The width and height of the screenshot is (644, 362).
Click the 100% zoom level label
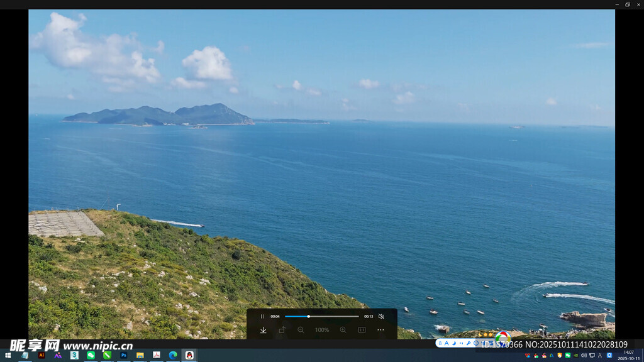(322, 330)
